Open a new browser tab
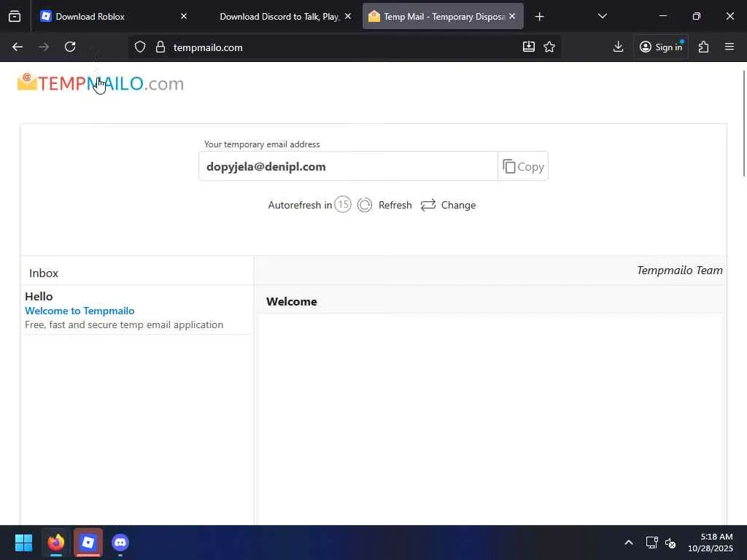The image size is (747, 560). [x=539, y=17]
